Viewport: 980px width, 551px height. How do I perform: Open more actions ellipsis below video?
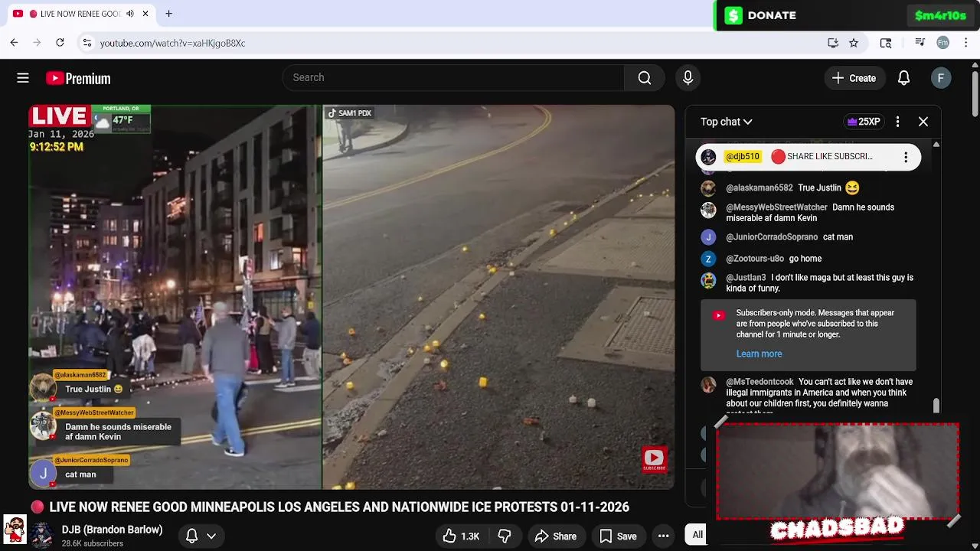click(x=664, y=536)
